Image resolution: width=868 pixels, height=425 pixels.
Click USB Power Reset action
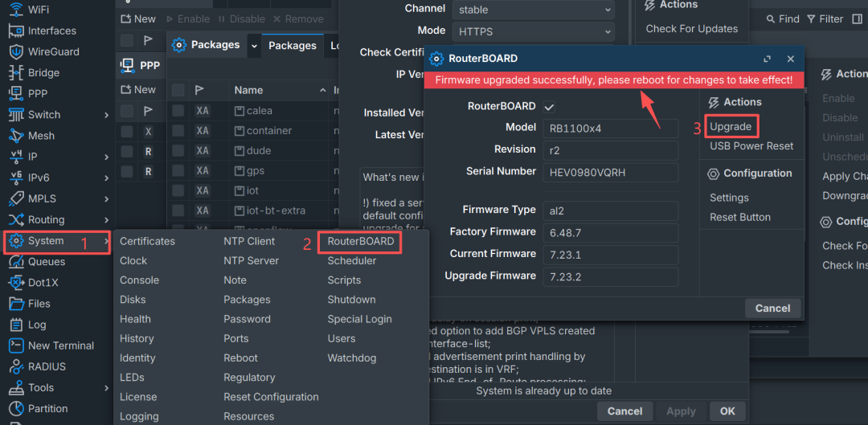point(751,146)
